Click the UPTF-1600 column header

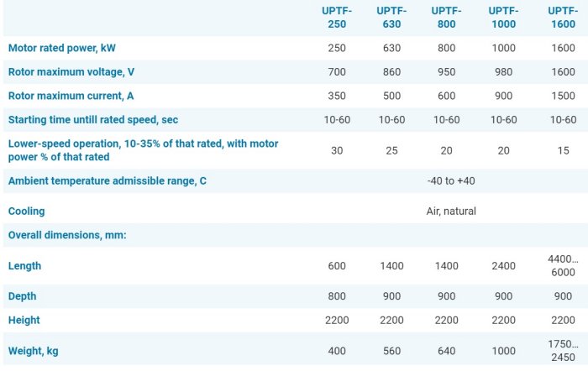click(x=562, y=17)
